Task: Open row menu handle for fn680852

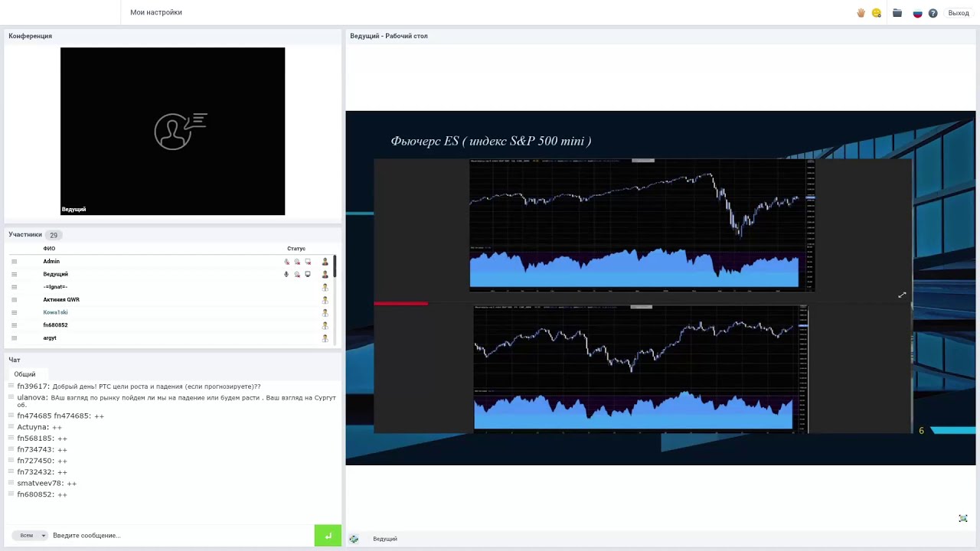Action: click(14, 325)
